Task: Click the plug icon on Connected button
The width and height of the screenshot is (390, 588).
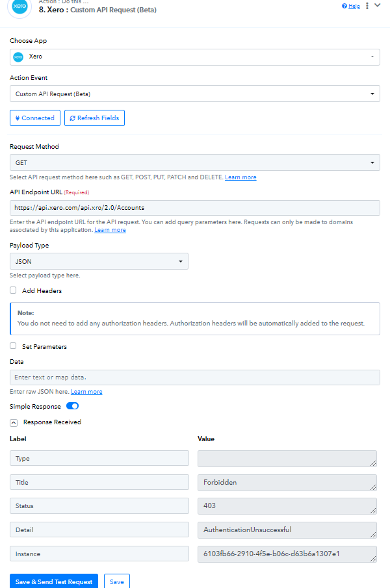Action: click(18, 118)
